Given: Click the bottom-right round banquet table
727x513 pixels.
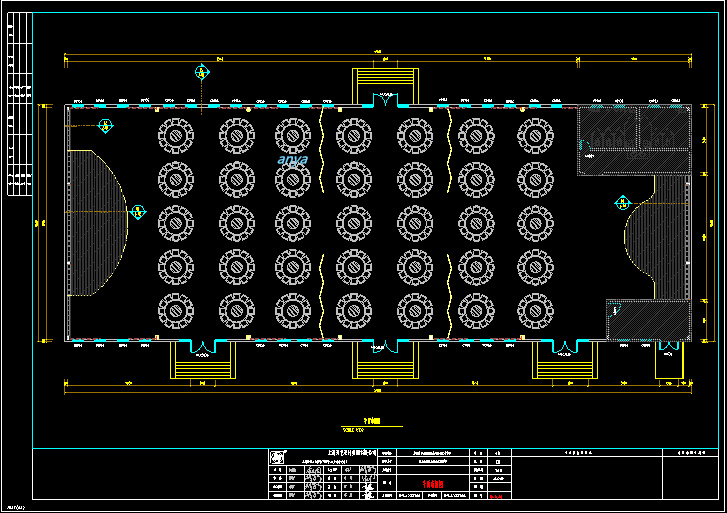Looking at the screenshot, I should tap(535, 311).
